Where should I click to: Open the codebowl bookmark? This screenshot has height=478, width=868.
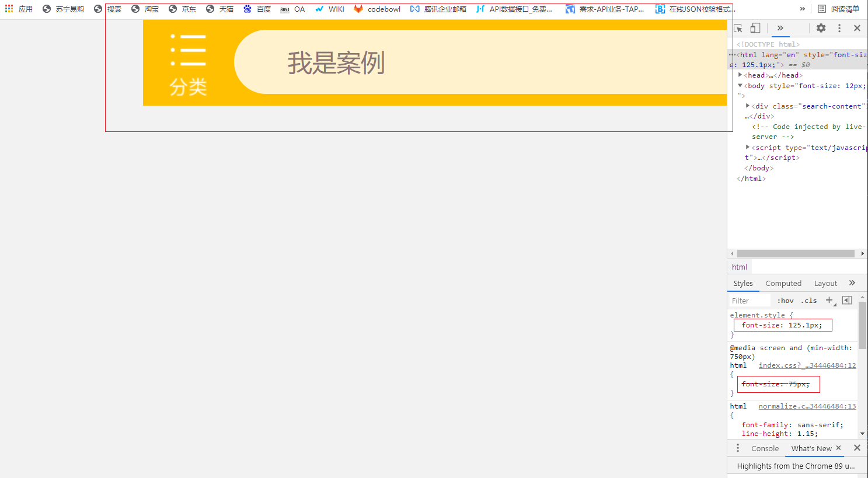click(377, 9)
